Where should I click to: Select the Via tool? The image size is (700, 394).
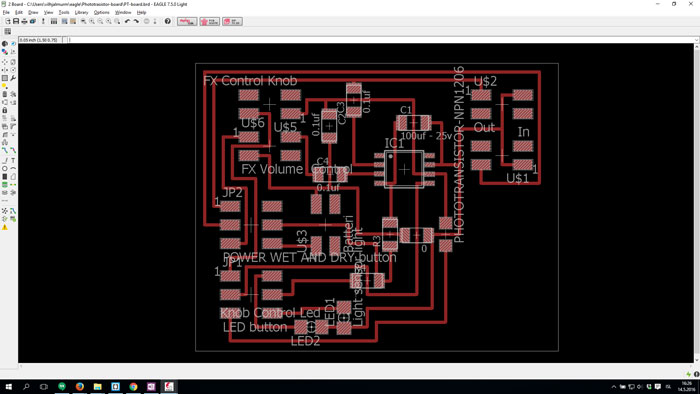pyautogui.click(x=5, y=185)
